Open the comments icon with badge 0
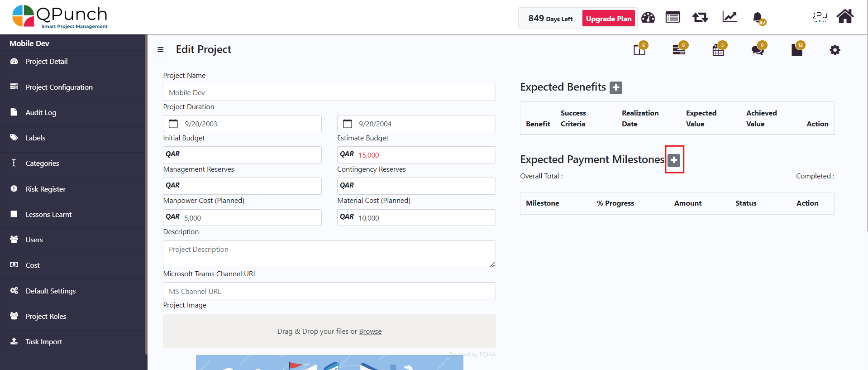868x370 pixels. [758, 49]
